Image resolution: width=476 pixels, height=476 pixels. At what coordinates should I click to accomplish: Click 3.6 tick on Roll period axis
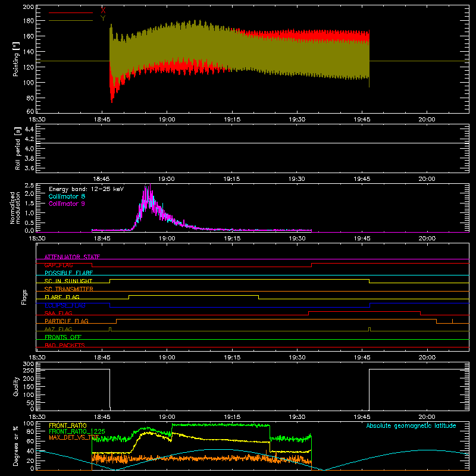tap(29, 168)
